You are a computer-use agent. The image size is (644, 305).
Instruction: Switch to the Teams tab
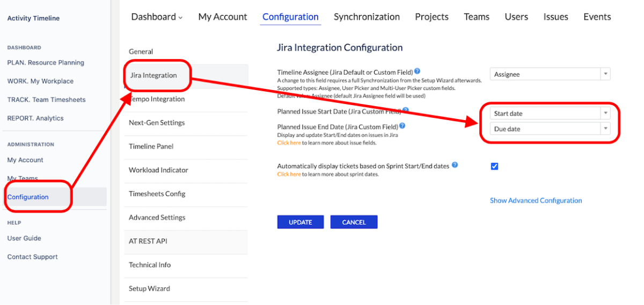pyautogui.click(x=477, y=17)
